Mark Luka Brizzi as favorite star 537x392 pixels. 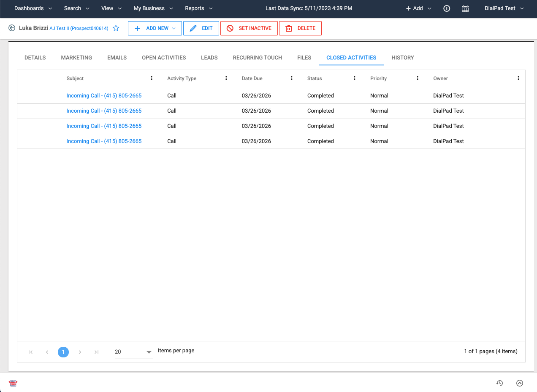(116, 28)
